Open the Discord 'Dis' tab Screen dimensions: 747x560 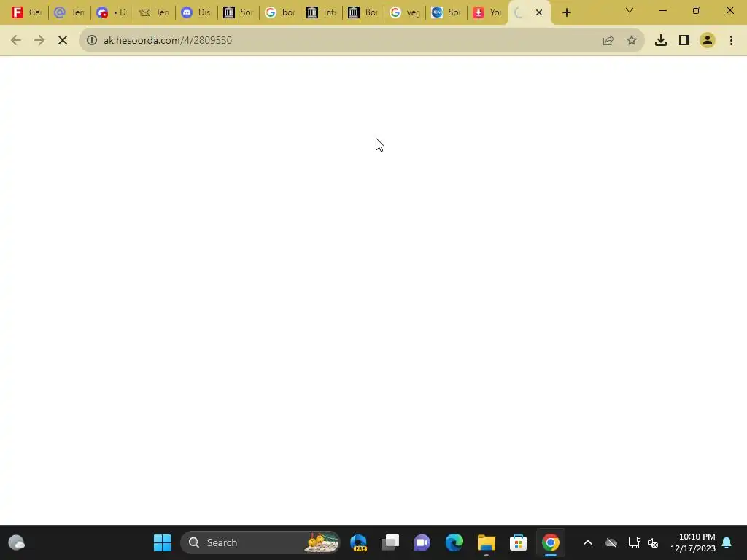(196, 12)
